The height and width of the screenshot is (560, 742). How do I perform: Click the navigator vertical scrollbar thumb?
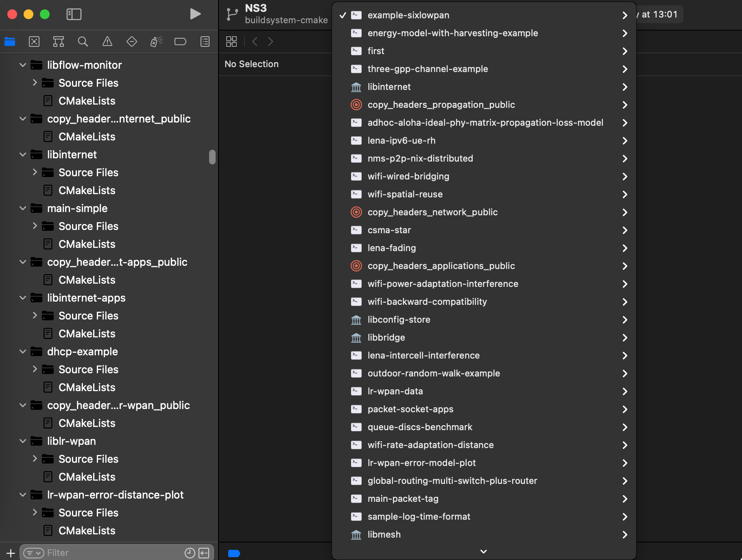coord(212,157)
